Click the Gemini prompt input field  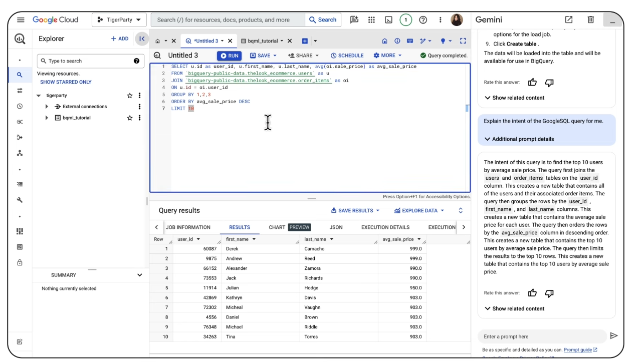point(541,336)
